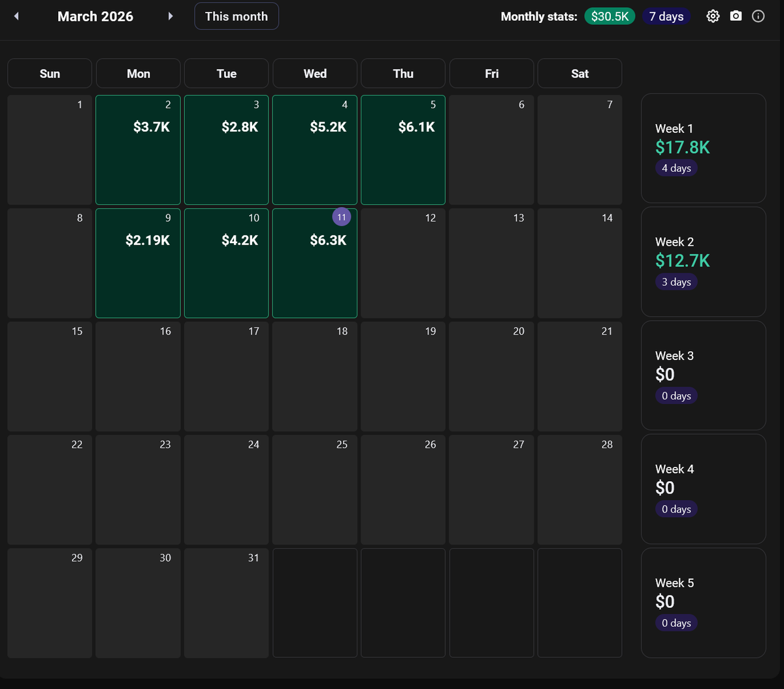Select the March 19 cell
The height and width of the screenshot is (689, 784).
(x=403, y=377)
